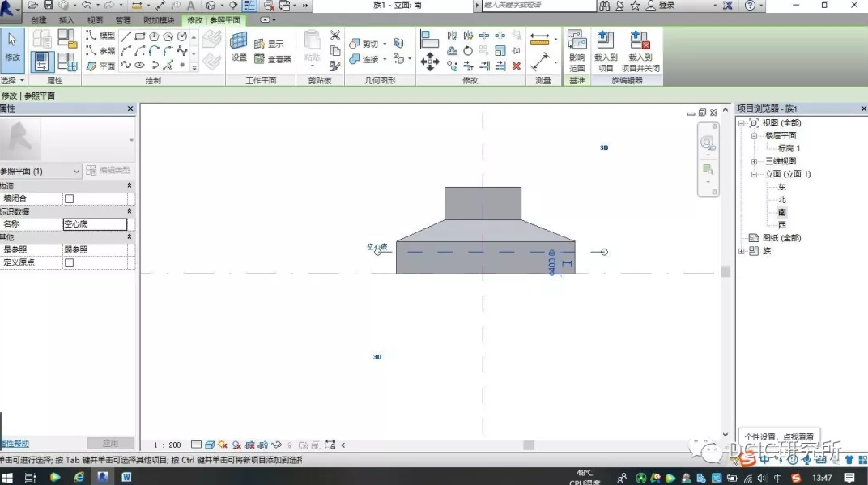Click the red Delete X icon
Viewport: 868px width, 485px height.
[x=517, y=66]
